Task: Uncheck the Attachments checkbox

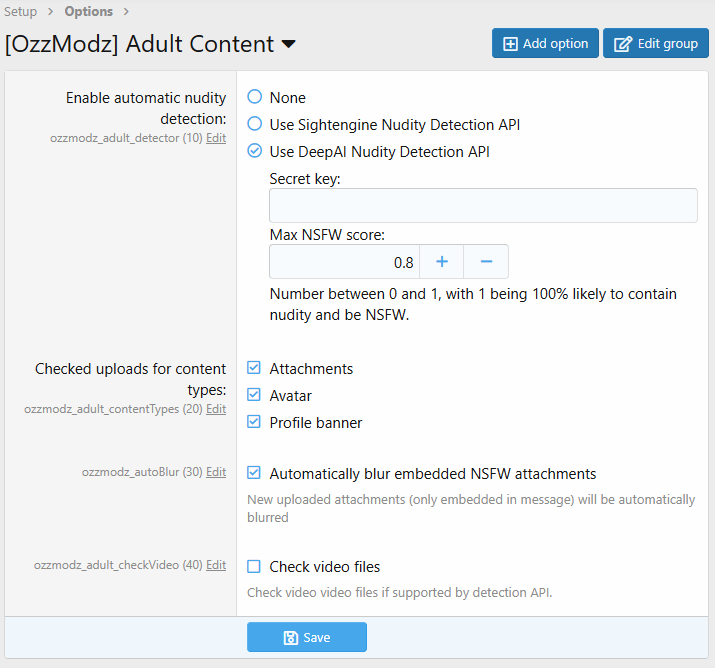Action: pos(255,368)
